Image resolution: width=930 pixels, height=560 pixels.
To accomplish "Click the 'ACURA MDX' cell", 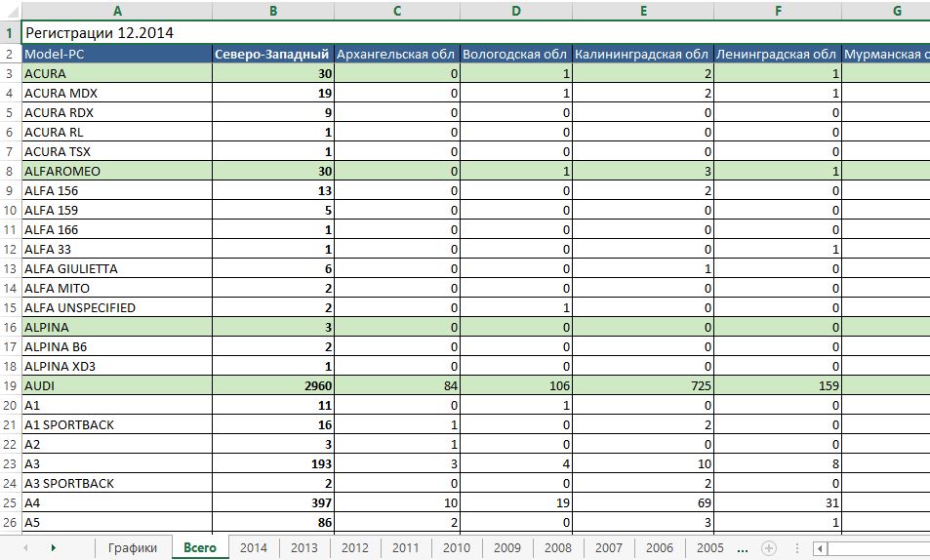I will (117, 93).
